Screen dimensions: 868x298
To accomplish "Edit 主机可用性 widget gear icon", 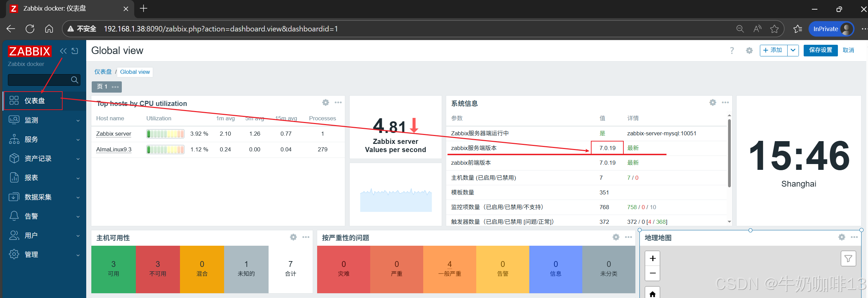I will coord(293,237).
